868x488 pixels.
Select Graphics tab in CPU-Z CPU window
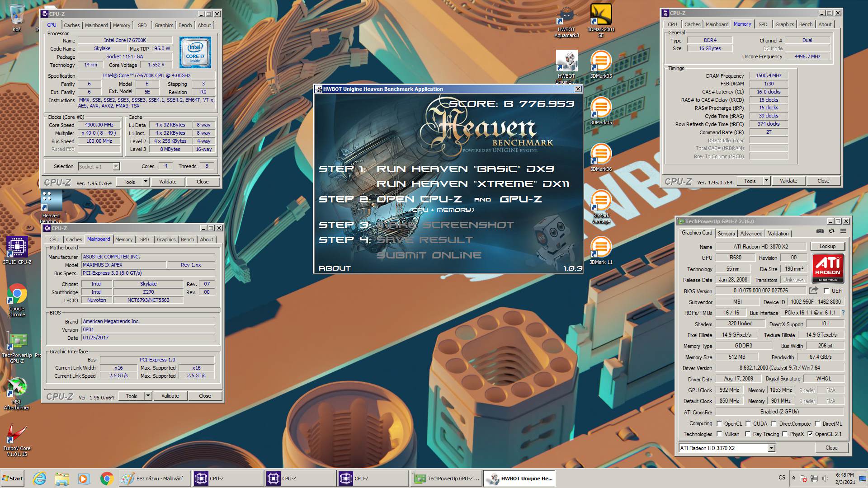(164, 25)
